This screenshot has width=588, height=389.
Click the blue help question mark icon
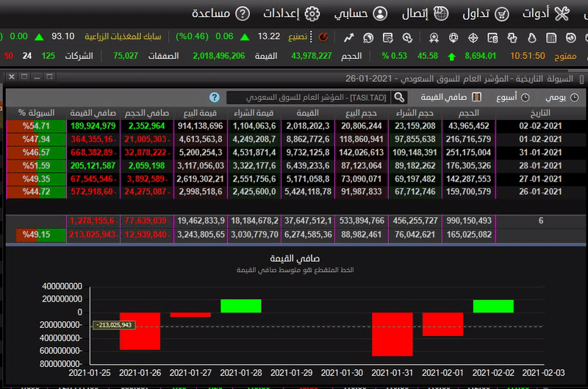(x=215, y=98)
